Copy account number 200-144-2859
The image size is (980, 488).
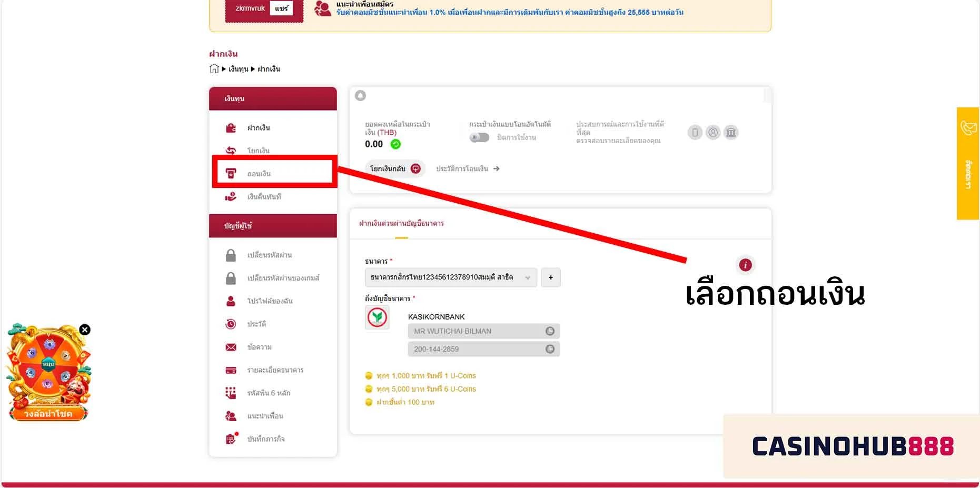point(550,349)
